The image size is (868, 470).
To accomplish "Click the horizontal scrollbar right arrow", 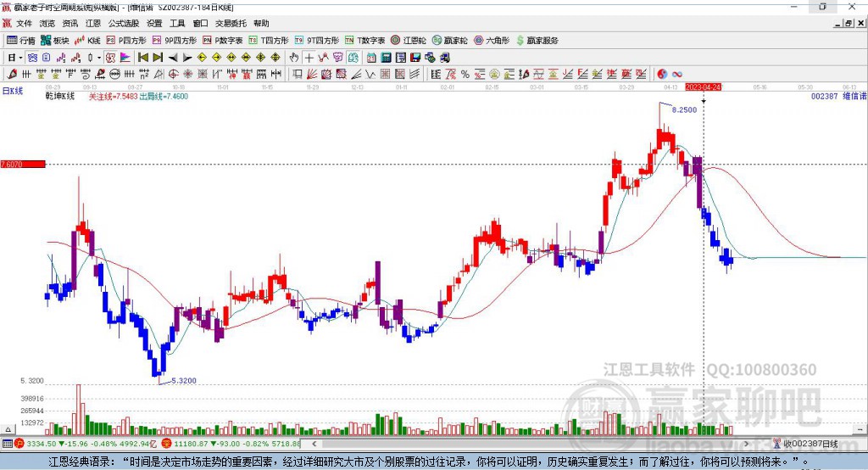I will tap(747, 444).
